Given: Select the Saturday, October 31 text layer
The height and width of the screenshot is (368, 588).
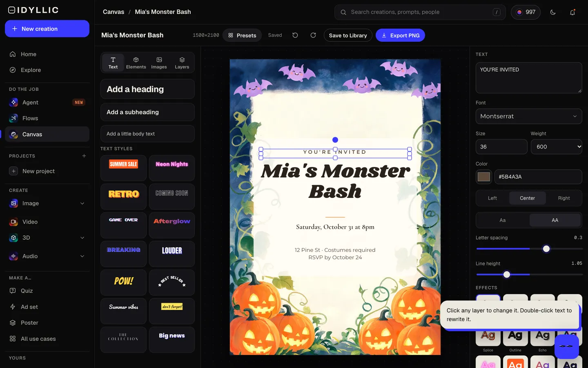Looking at the screenshot, I should click(335, 227).
